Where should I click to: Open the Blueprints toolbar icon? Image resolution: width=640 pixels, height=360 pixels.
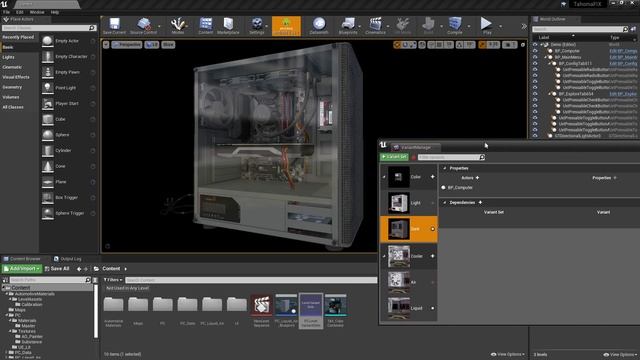[x=348, y=26]
